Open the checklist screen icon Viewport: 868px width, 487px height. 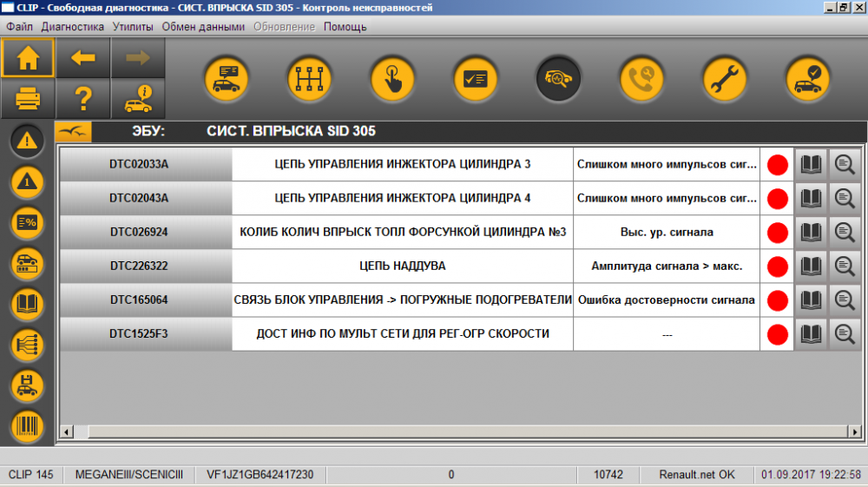[x=476, y=79]
